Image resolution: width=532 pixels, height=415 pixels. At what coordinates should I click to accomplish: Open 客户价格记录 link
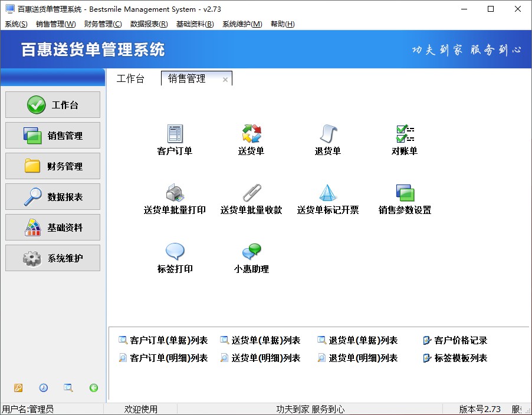(461, 340)
